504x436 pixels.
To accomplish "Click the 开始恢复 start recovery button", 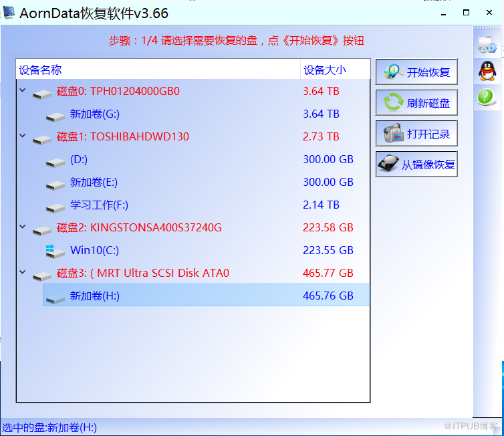I will pos(416,72).
